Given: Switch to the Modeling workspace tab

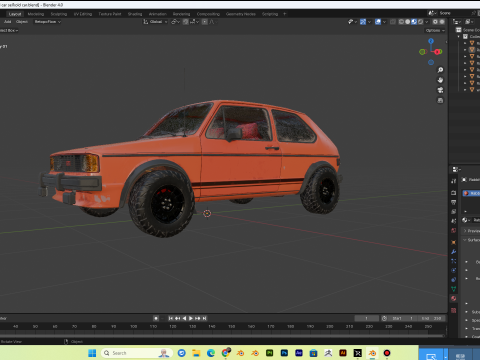Looking at the screenshot, I should point(36,14).
